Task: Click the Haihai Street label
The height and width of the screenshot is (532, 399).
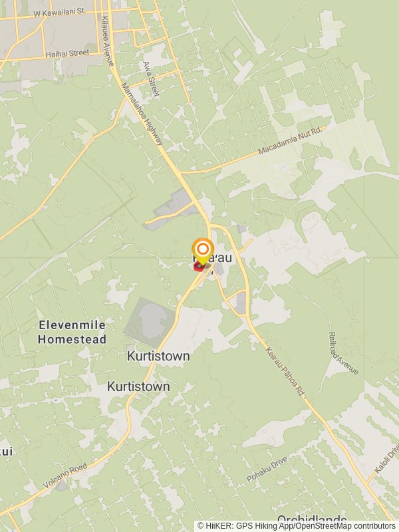Action: [x=67, y=54]
